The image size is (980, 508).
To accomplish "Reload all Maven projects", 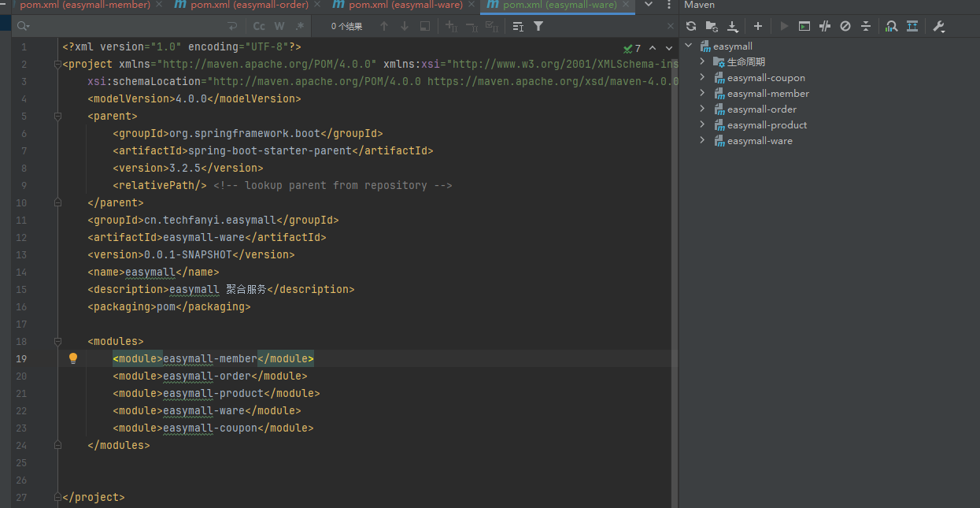I will tap(691, 26).
